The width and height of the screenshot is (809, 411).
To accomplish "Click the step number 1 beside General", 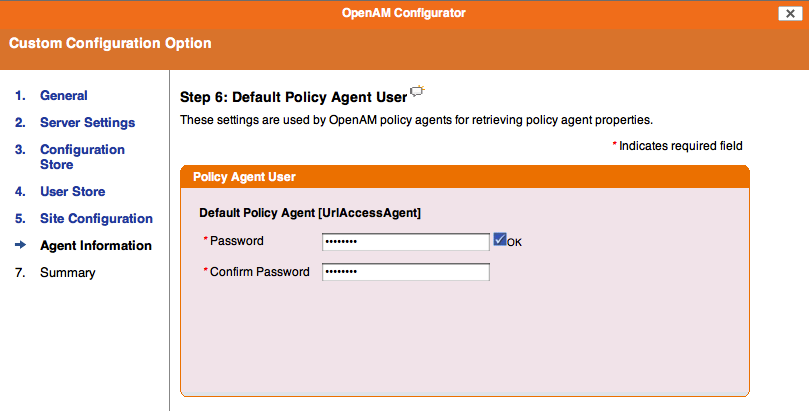I will 20,95.
